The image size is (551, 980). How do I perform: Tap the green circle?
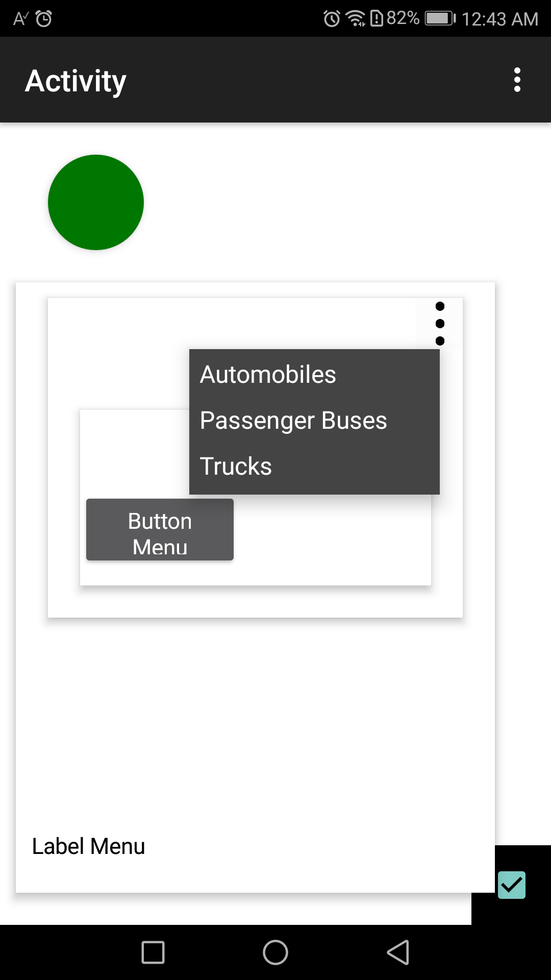[x=96, y=202]
